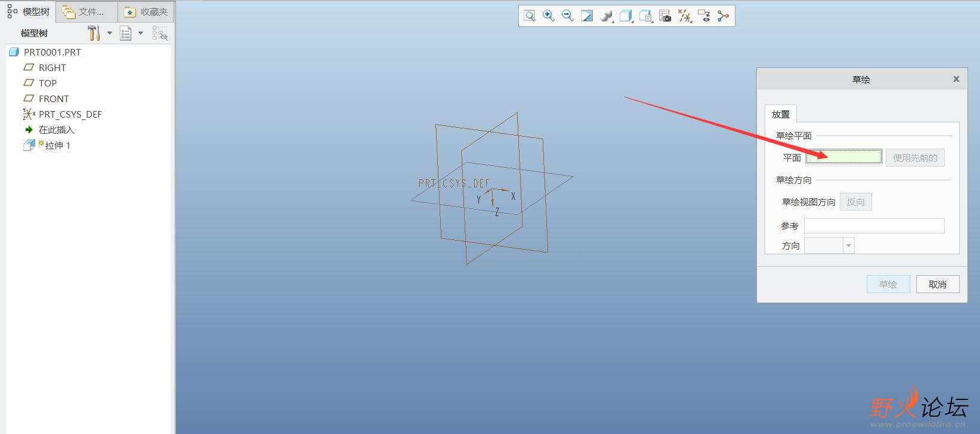Click the FRONT plane parallelogram icon

click(x=29, y=99)
